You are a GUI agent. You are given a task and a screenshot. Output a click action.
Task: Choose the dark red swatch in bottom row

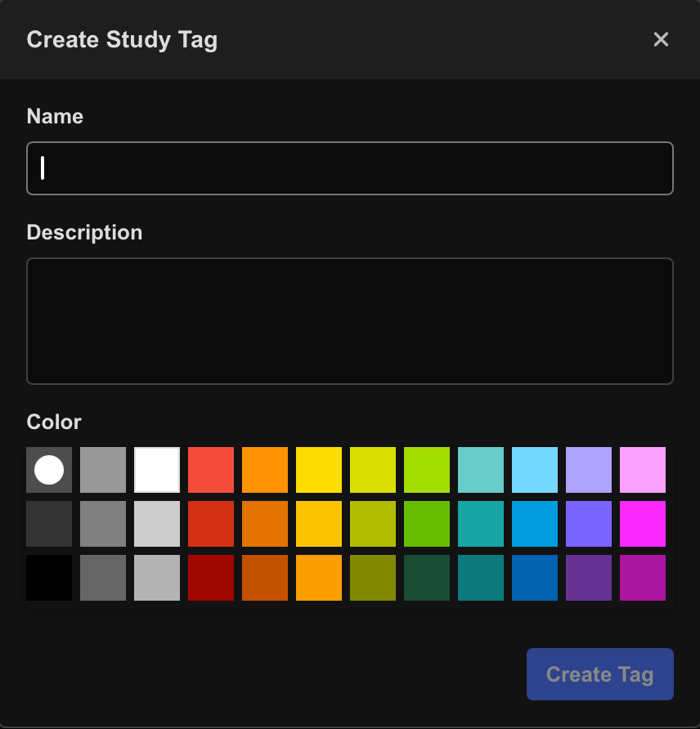point(211,578)
